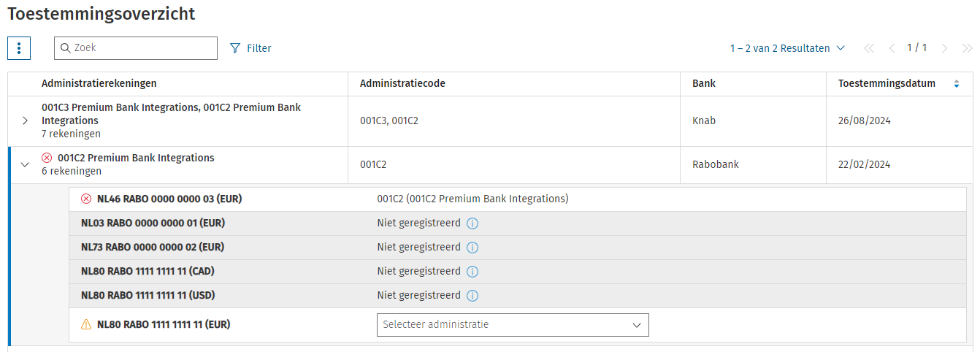The image size is (980, 352).
Task: Collapse the Rabobank 001C2 row
Action: tap(25, 165)
